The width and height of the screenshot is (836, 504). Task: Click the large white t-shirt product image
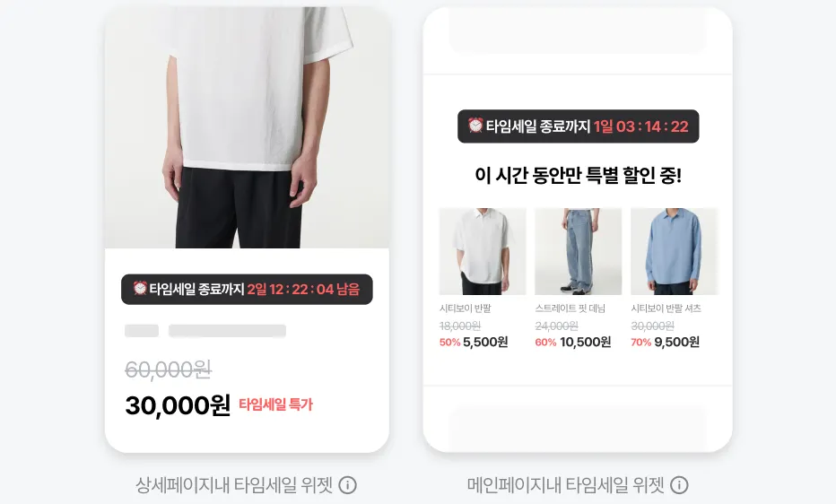[247, 127]
